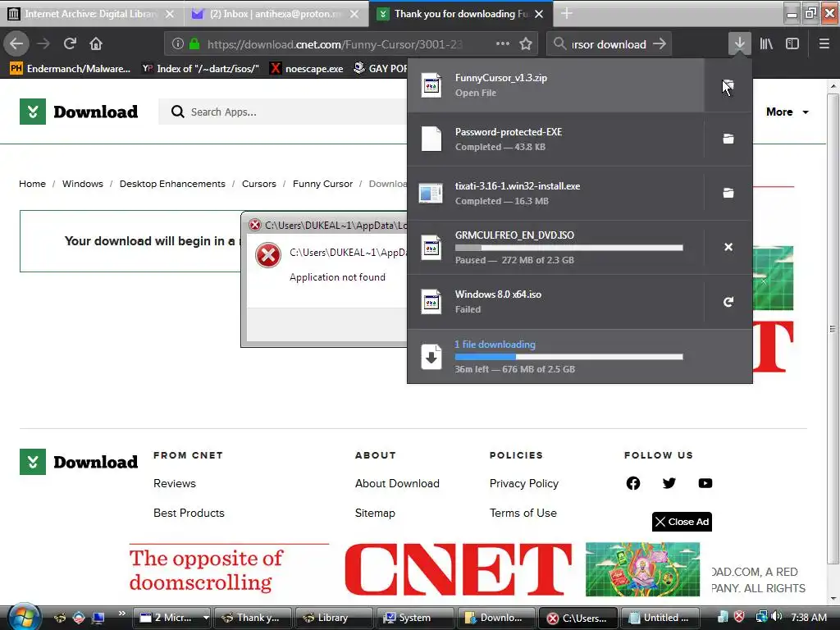The height and width of the screenshot is (630, 840).
Task: Open the Privacy Policy link
Action: coord(524,483)
